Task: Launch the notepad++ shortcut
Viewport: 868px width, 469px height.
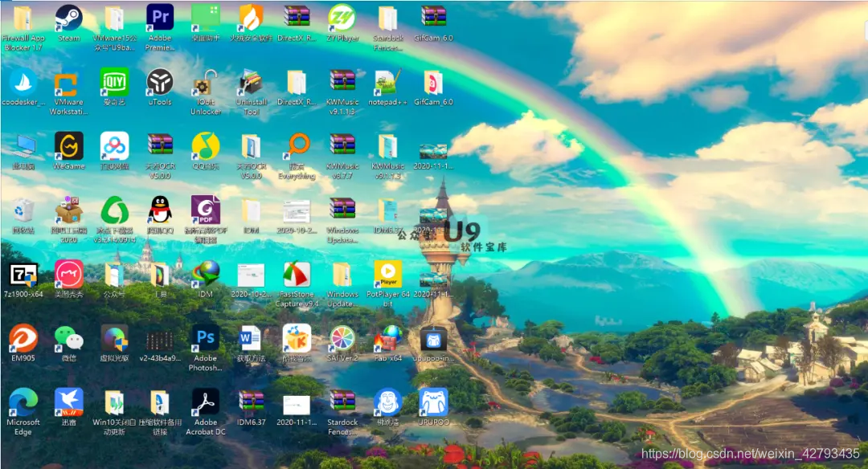Action: coord(388,83)
